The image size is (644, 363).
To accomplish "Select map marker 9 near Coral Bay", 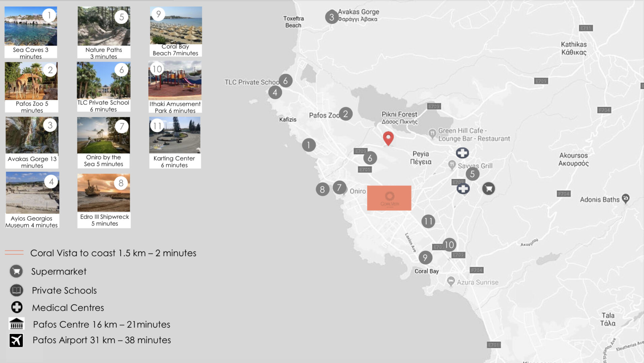I will (x=425, y=258).
